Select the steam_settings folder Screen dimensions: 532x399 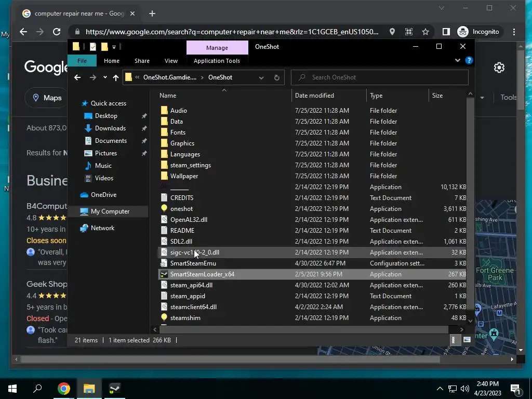[190, 165]
